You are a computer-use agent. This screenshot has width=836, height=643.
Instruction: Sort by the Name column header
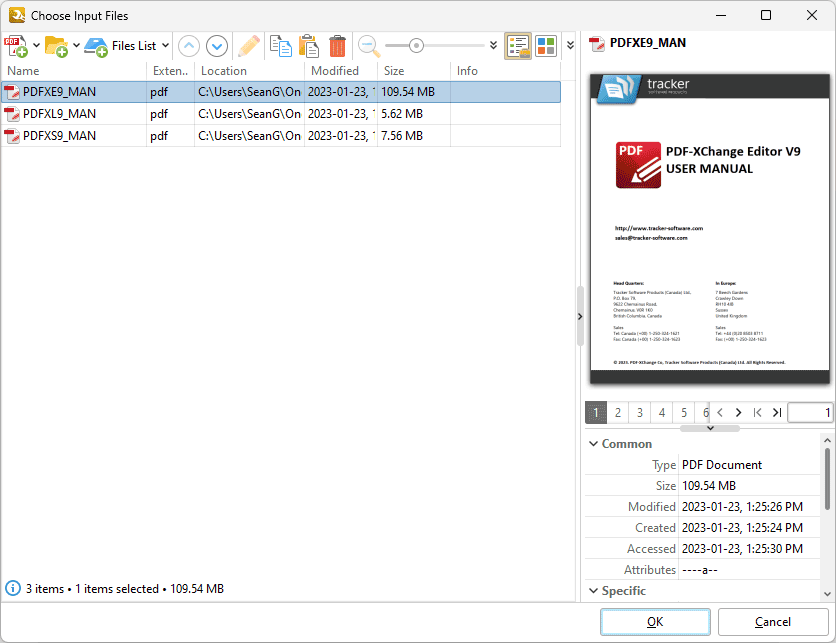tap(74, 71)
